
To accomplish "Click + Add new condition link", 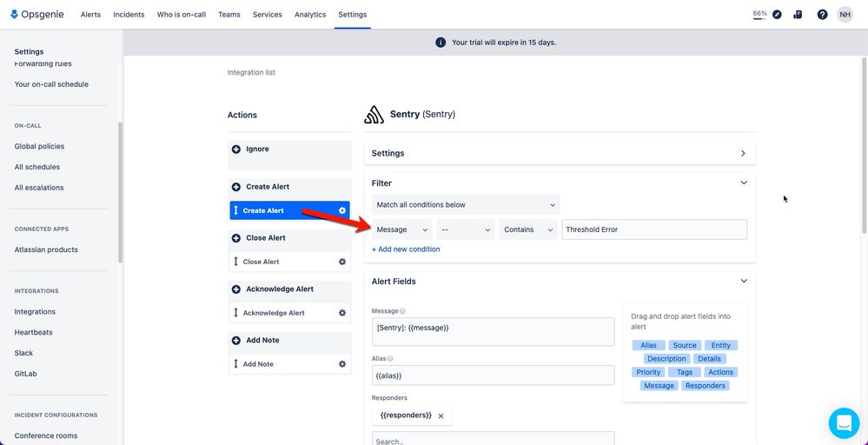I will (406, 249).
